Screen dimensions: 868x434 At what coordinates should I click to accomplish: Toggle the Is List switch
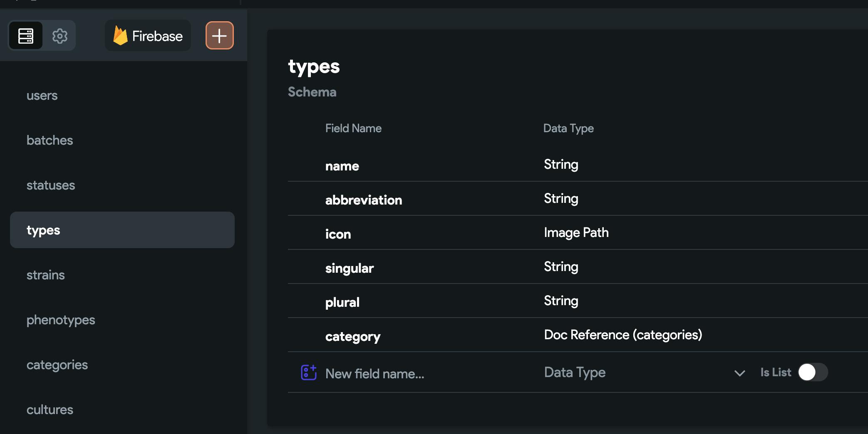812,372
